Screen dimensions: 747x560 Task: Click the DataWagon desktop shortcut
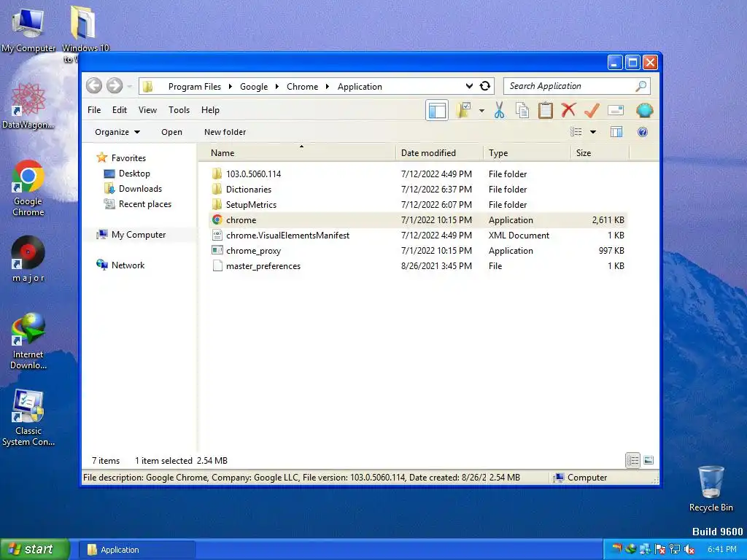28,106
